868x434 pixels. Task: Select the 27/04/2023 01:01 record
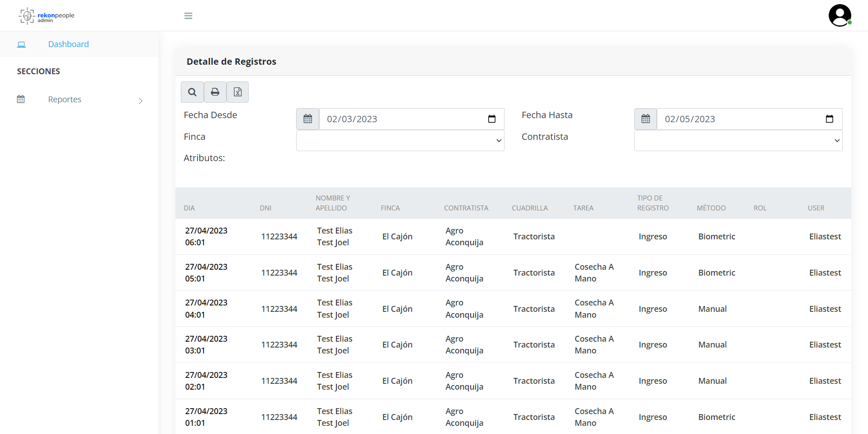pos(513,417)
